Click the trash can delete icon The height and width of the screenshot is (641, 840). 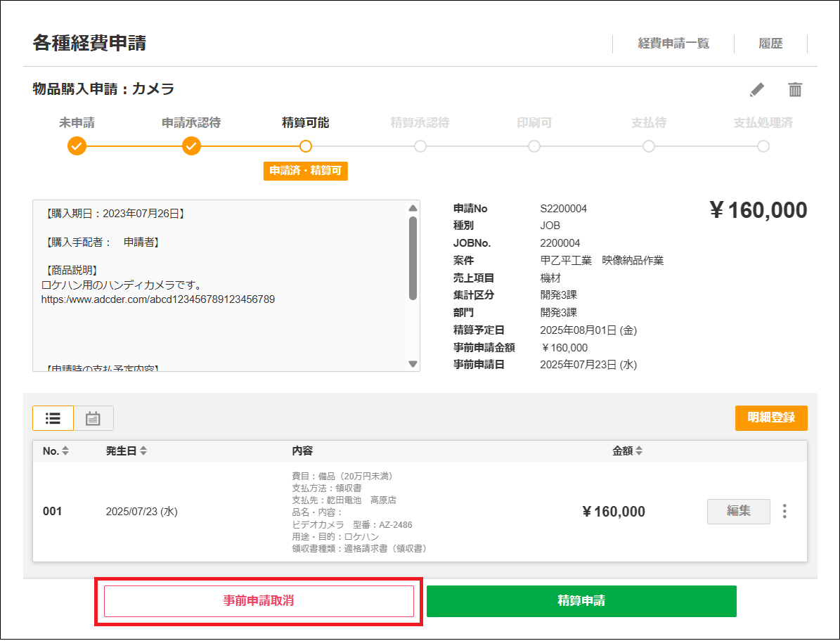(795, 90)
